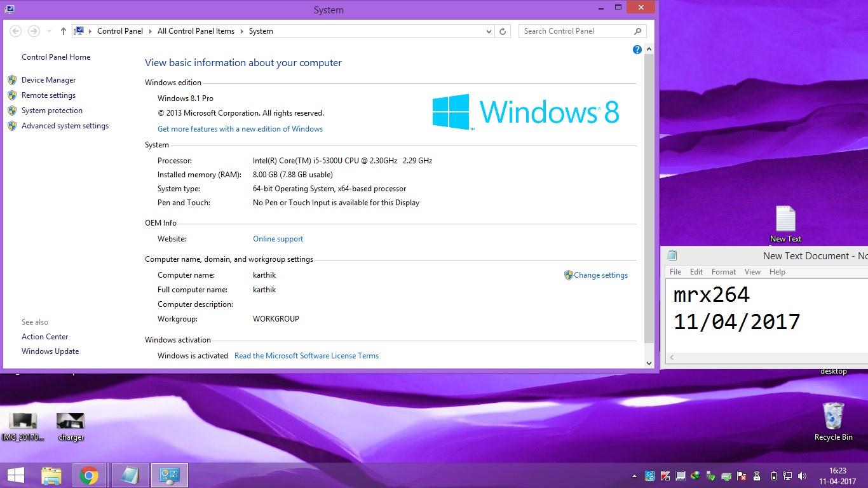Click the network tray icon

pyautogui.click(x=787, y=476)
